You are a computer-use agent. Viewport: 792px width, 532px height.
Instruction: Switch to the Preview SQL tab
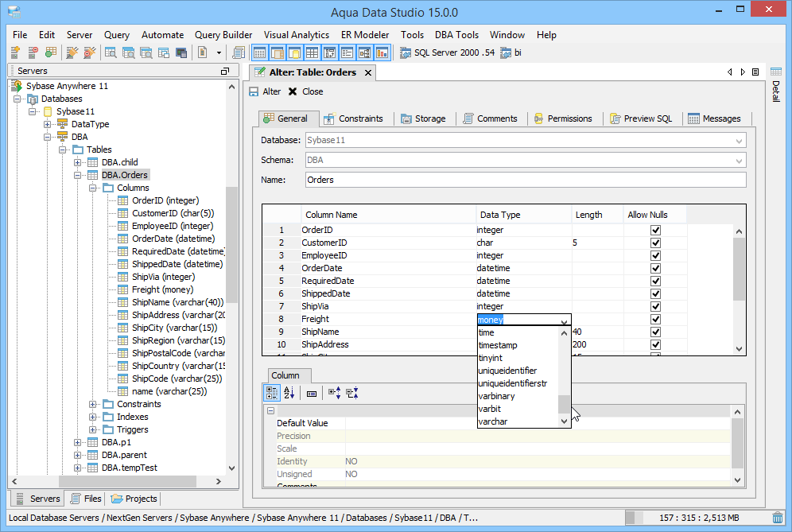[x=641, y=118]
